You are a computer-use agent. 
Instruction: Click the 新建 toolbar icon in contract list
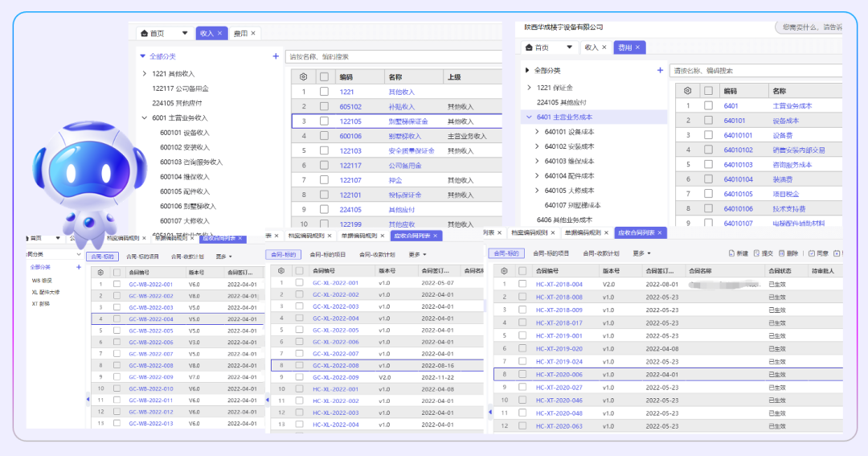point(732,253)
